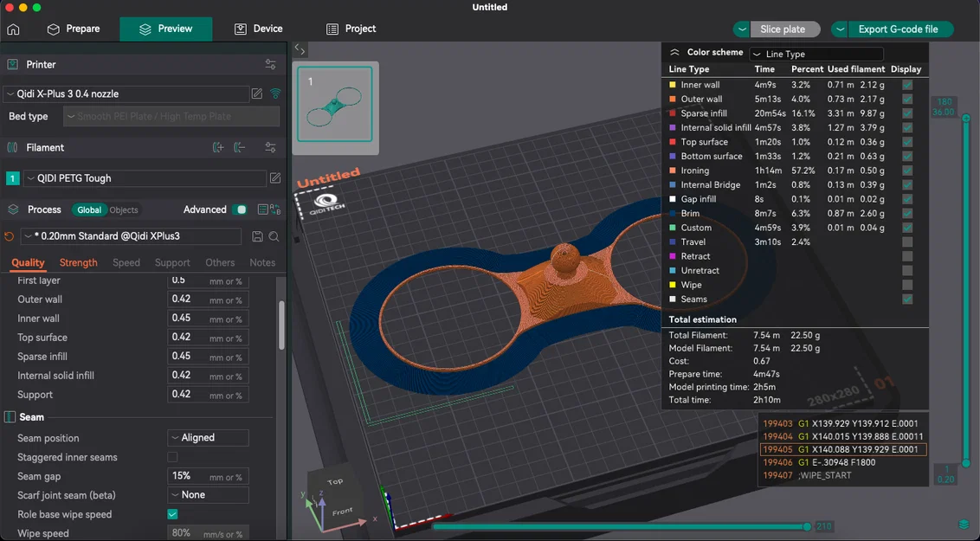
Task: Open the QIDI PETG Tough filament dropdown
Action: (145, 178)
